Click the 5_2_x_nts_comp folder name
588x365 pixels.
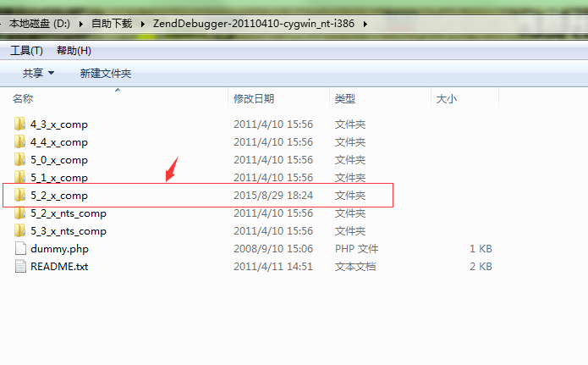pos(69,213)
